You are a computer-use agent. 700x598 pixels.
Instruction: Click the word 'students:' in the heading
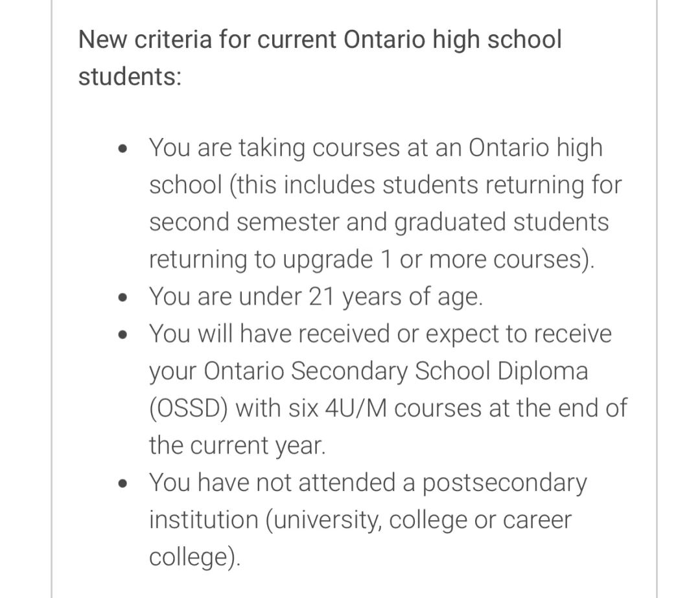[130, 76]
